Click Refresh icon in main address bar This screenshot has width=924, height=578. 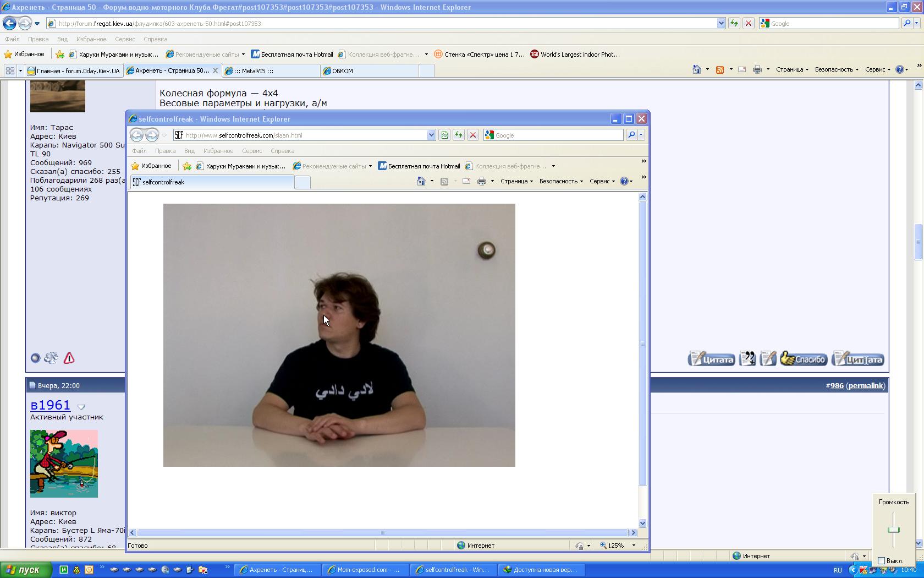pyautogui.click(x=734, y=24)
